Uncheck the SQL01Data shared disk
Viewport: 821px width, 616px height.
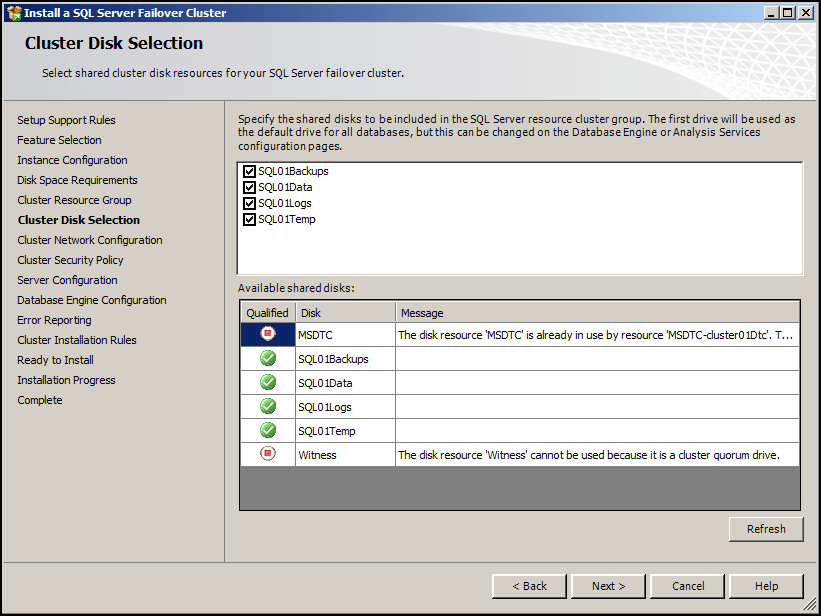(249, 187)
